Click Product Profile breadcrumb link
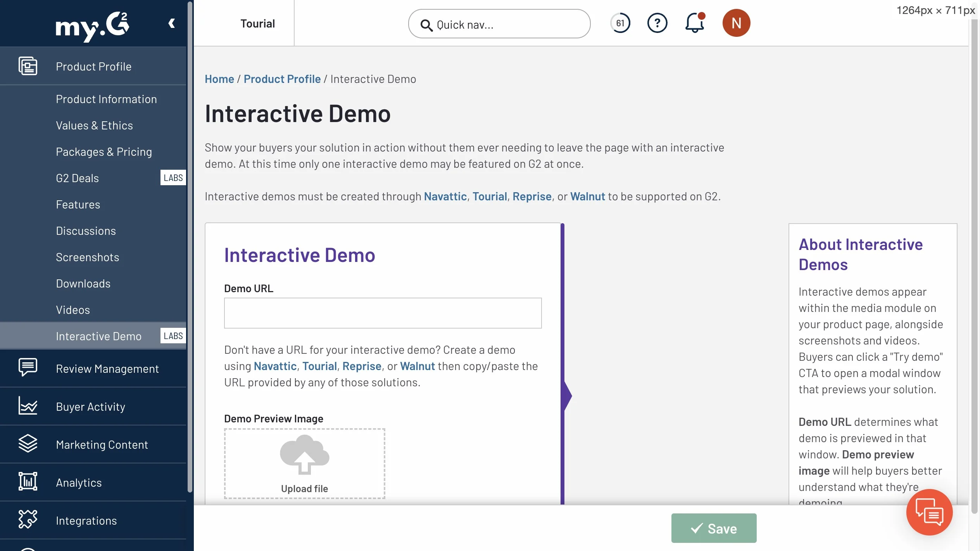This screenshot has width=980, height=551. pyautogui.click(x=282, y=79)
